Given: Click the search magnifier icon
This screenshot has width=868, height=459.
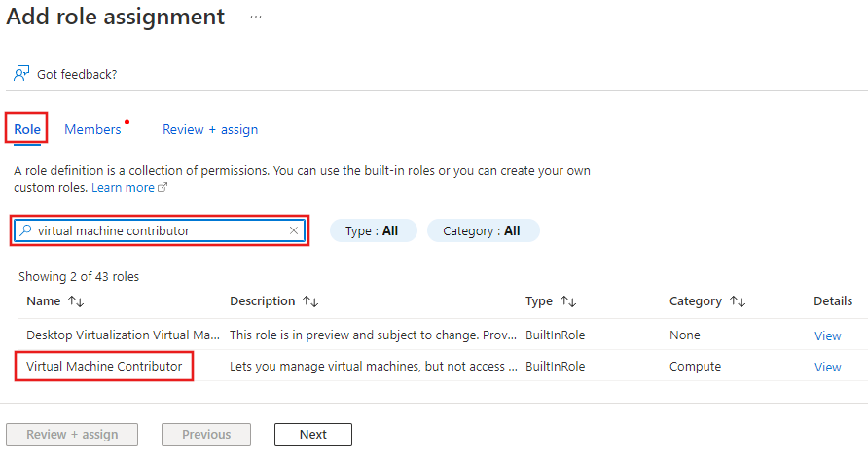Looking at the screenshot, I should point(26,230).
